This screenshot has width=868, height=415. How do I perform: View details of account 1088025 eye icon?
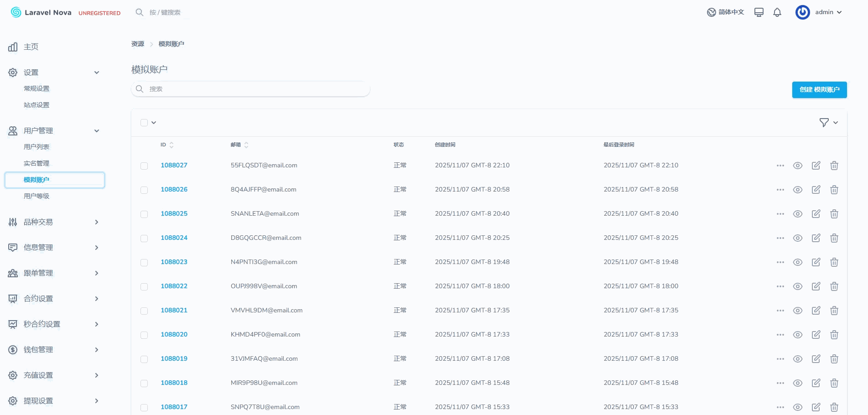[x=797, y=214]
